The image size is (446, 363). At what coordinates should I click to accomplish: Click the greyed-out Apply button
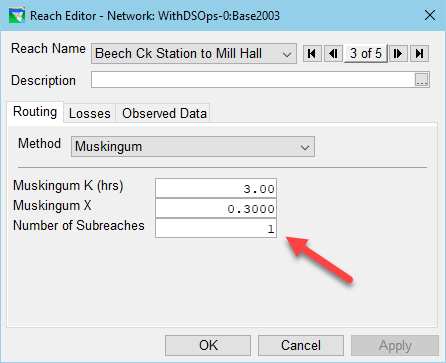pos(395,345)
